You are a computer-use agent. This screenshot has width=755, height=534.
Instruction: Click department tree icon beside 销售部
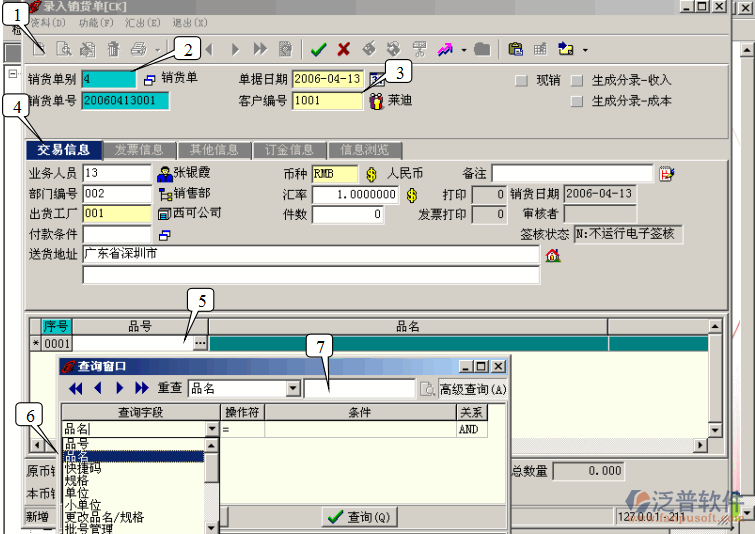click(165, 195)
